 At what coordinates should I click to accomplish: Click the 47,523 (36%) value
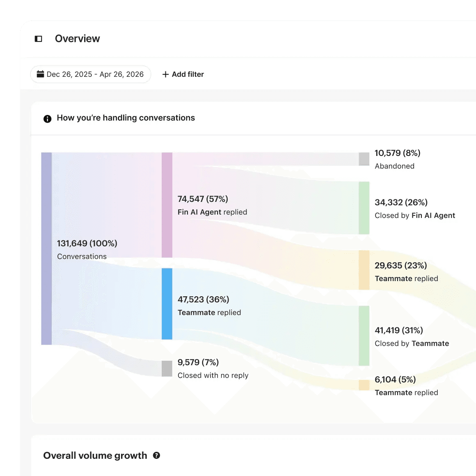pyautogui.click(x=204, y=300)
